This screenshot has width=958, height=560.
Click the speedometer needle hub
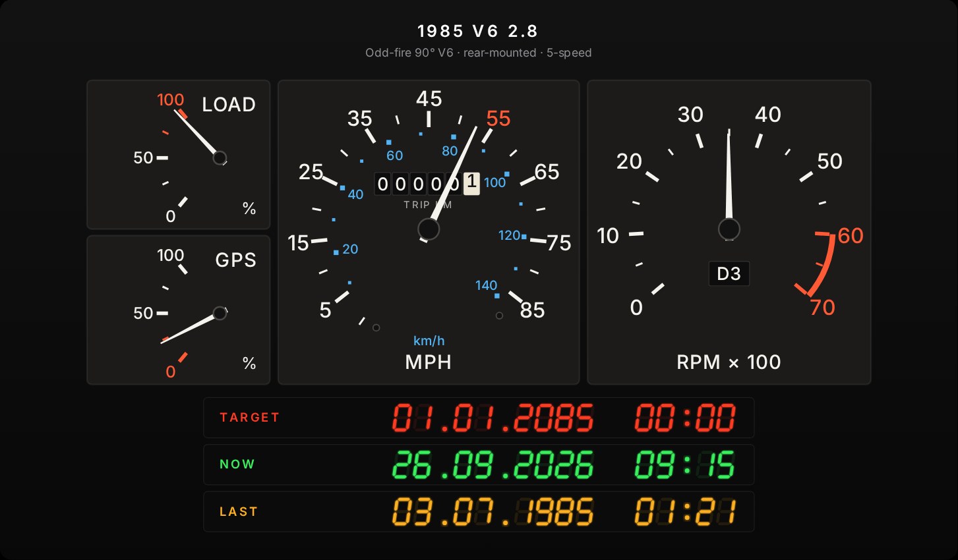(x=429, y=229)
